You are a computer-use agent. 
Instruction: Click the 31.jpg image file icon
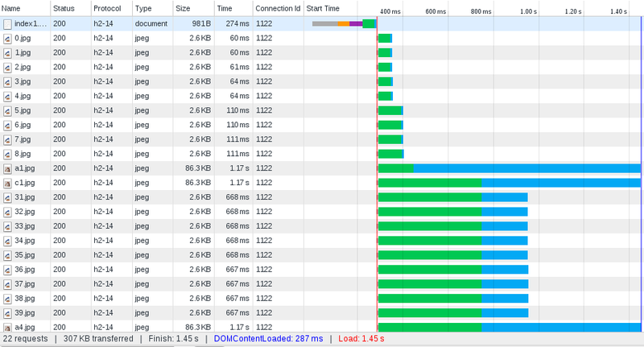7,197
